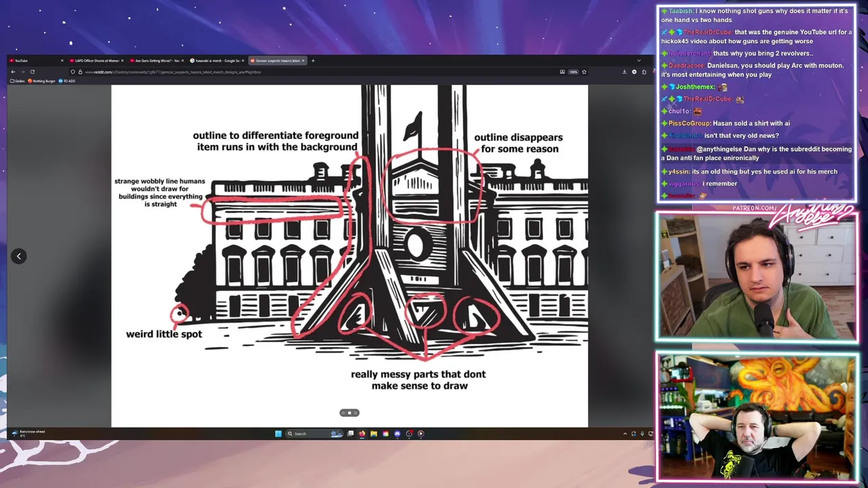
Task: Reset the 130% zoom level badge
Action: tap(573, 72)
